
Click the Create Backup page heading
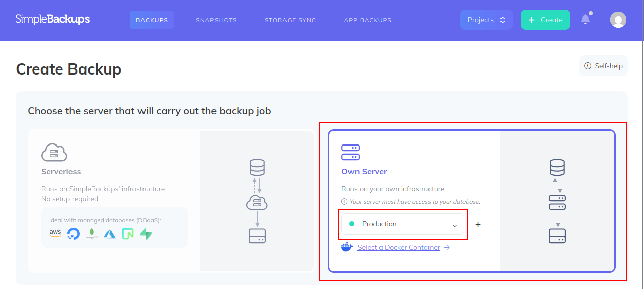tap(68, 69)
